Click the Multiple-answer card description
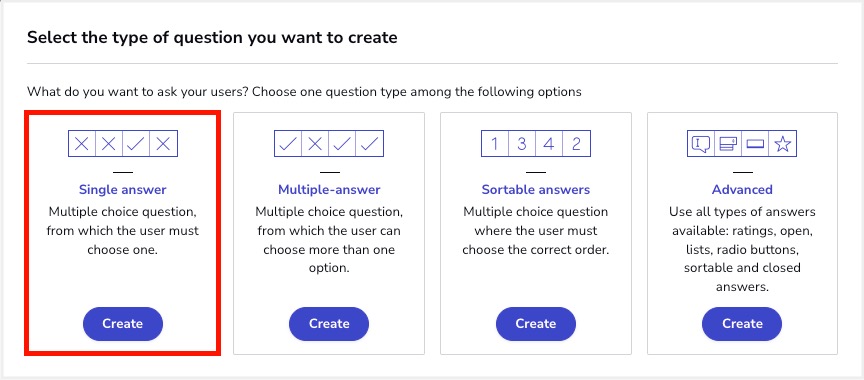The image size is (864, 380). pyautogui.click(x=329, y=240)
